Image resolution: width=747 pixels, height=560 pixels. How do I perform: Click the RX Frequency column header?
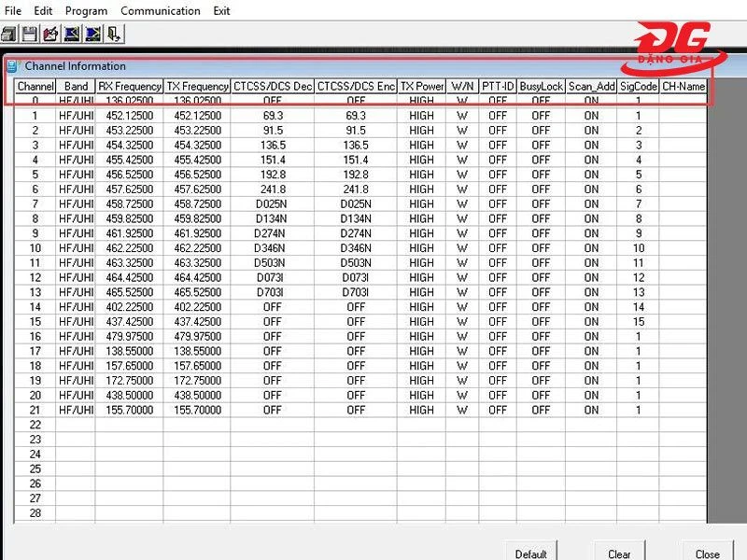[x=129, y=87]
